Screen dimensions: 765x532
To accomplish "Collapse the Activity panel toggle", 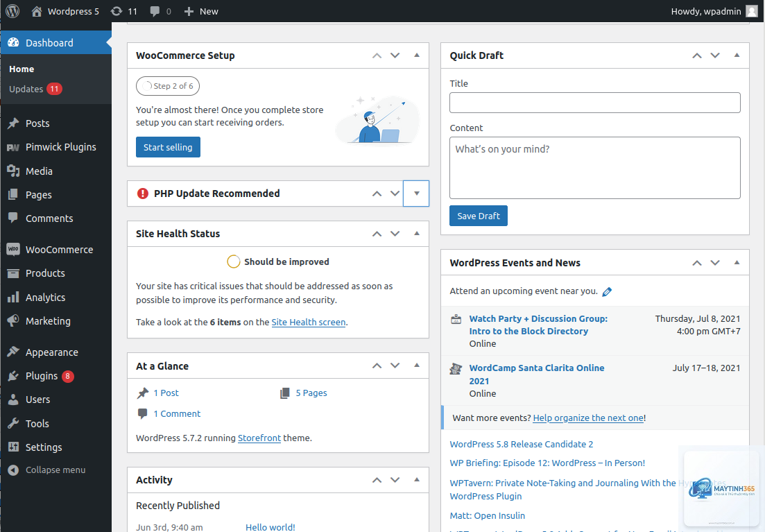I will (x=417, y=479).
